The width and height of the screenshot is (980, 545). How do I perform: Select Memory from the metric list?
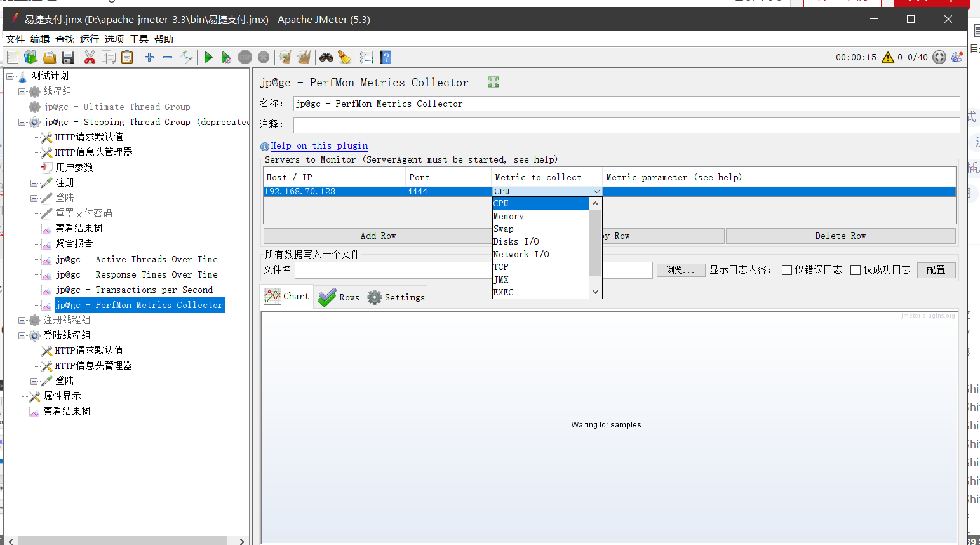pos(541,216)
